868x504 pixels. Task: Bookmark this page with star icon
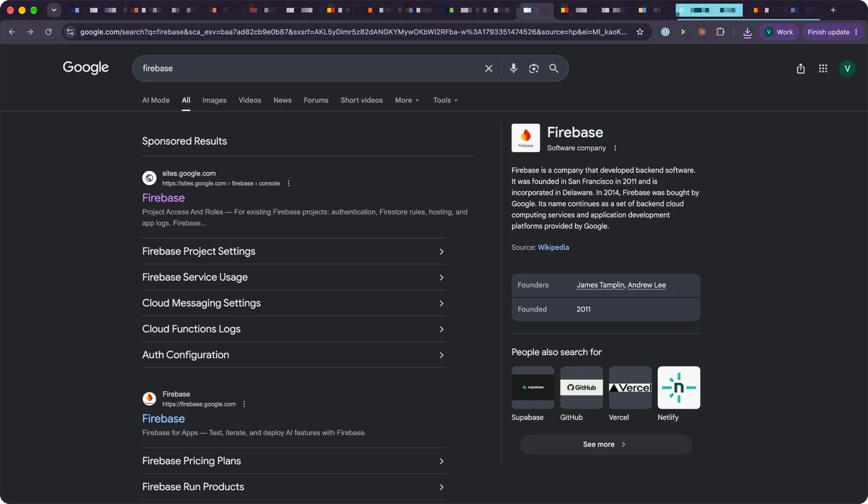(x=640, y=32)
